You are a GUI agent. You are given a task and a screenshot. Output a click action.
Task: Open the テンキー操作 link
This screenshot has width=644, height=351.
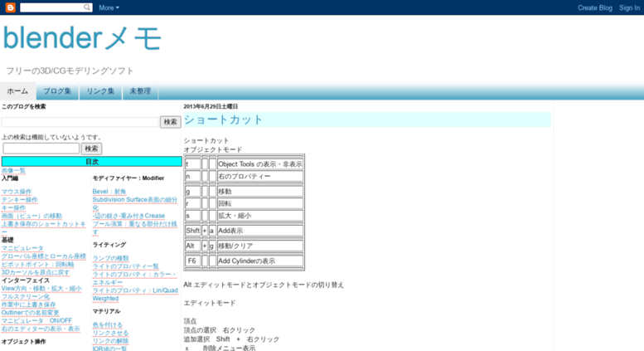point(19,200)
